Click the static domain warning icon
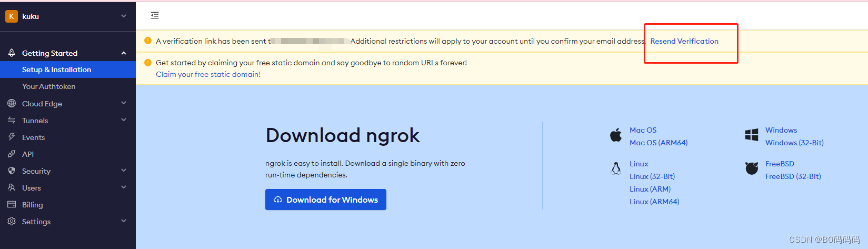 [148, 63]
